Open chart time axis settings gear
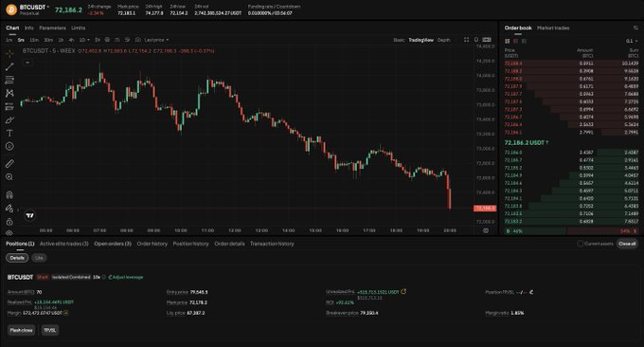The width and height of the screenshot is (644, 347). click(486, 230)
